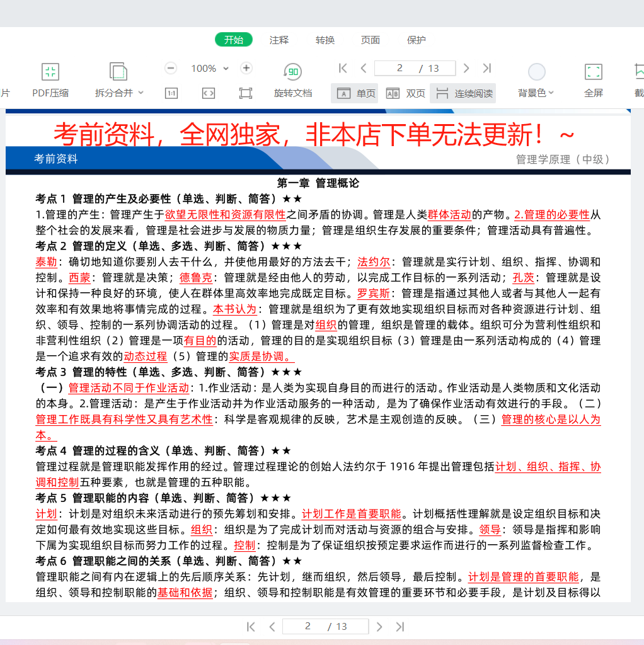Image resolution: width=644 pixels, height=645 pixels.
Task: Fit the whole page using the frame icon
Action: 246,93
